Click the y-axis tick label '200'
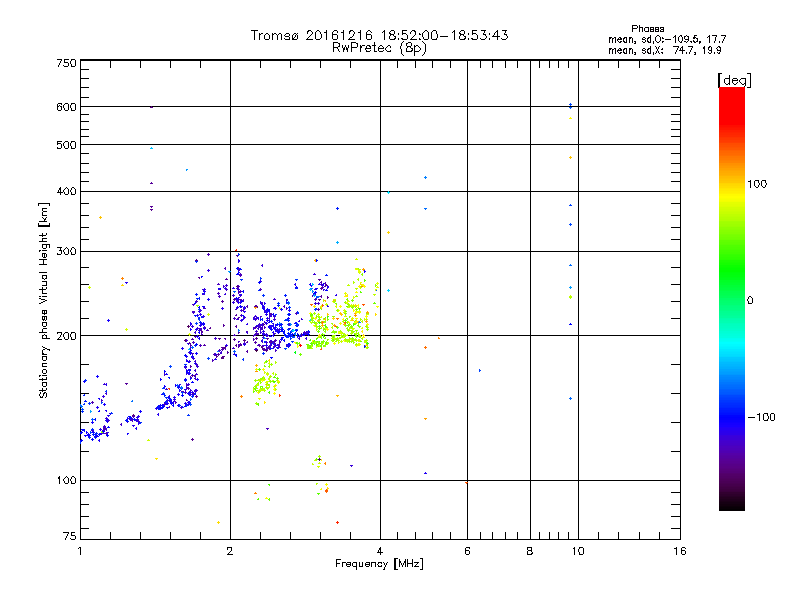This screenshot has width=800, height=600. click(66, 336)
